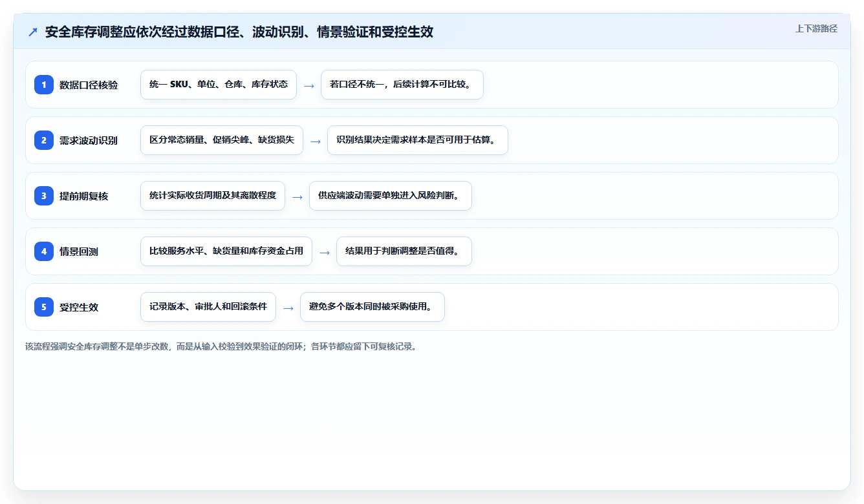The image size is (864, 504).
Task: Click the 需求波动识别 step label
Action: click(x=89, y=140)
